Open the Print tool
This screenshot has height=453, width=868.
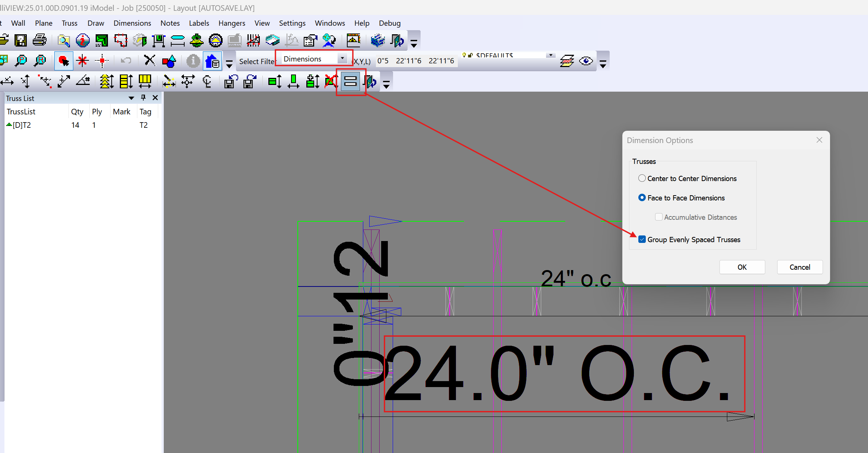[40, 40]
